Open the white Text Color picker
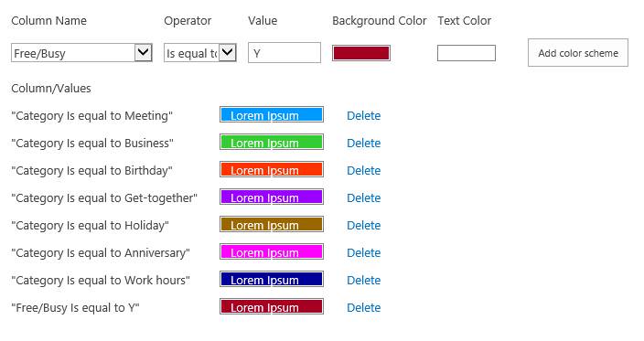 (x=467, y=53)
